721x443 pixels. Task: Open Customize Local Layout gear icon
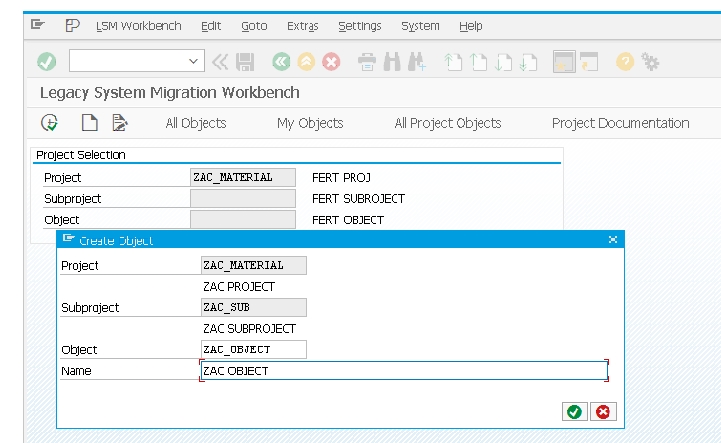point(650,62)
